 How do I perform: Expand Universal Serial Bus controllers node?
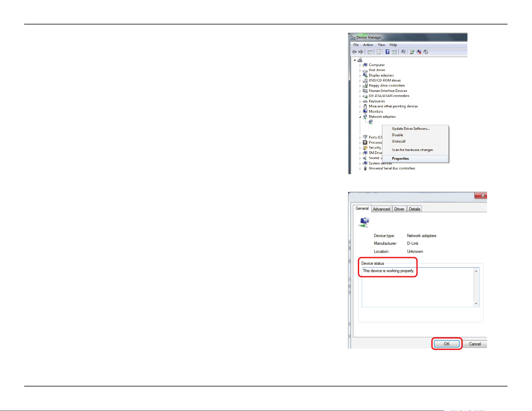[x=360, y=168]
